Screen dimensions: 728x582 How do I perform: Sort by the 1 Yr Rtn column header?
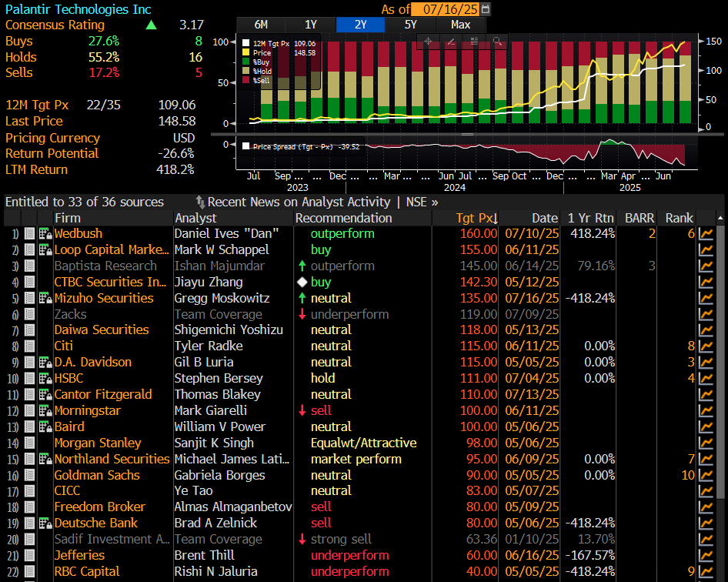[590, 218]
